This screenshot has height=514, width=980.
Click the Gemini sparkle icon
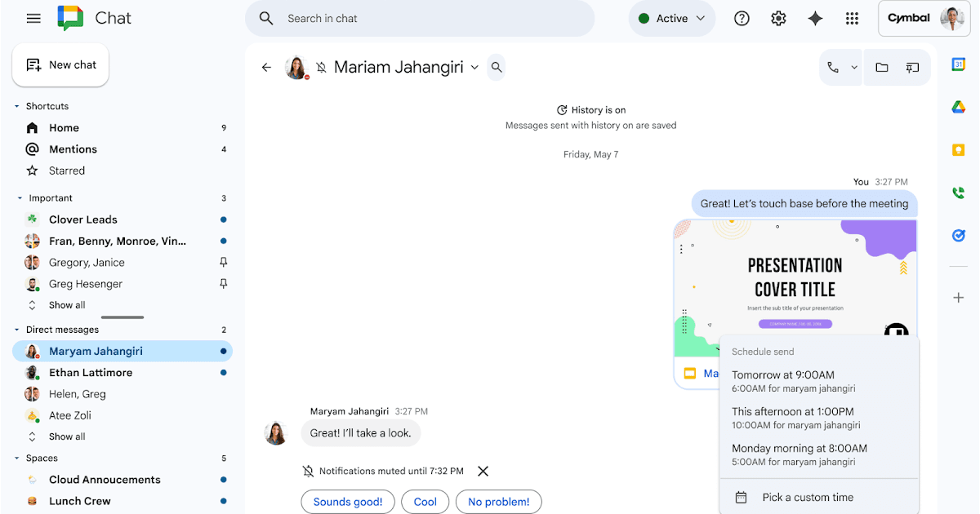(x=815, y=19)
